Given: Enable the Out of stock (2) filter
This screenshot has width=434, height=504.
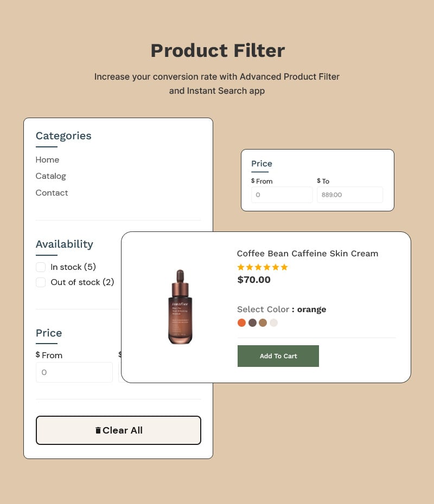Looking at the screenshot, I should pos(41,282).
